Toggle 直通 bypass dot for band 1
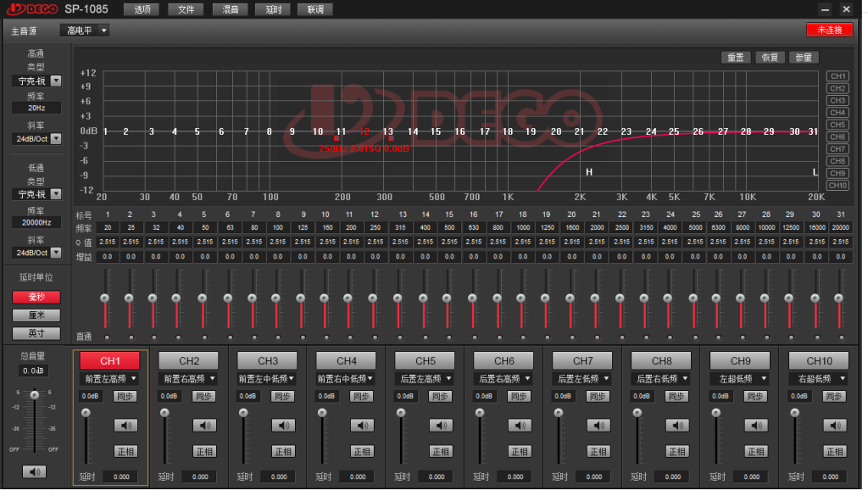The image size is (868, 496). click(x=107, y=337)
